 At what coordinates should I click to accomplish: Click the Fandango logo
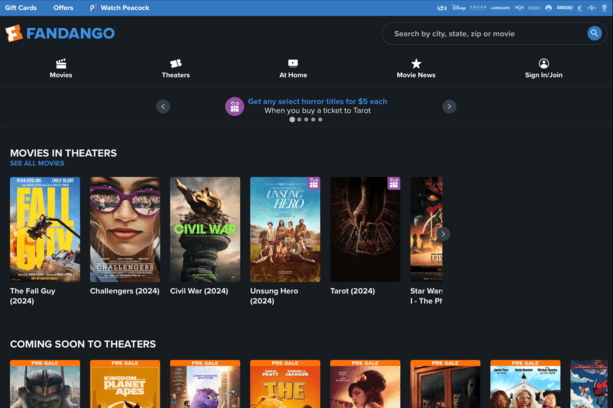[x=60, y=33]
